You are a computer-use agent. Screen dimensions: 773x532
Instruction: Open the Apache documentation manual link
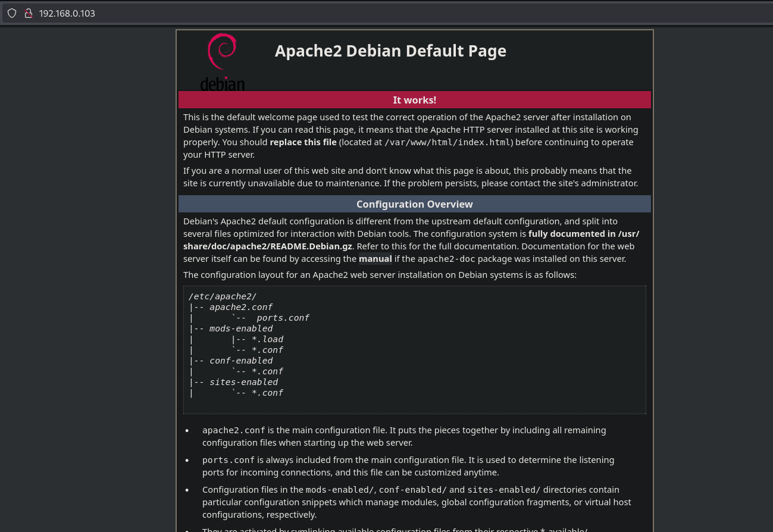click(x=375, y=258)
